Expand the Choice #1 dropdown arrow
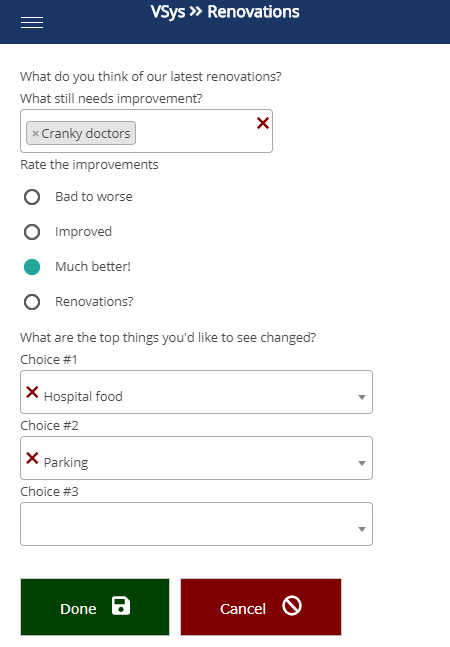Image resolution: width=450 pixels, height=647 pixels. [362, 397]
